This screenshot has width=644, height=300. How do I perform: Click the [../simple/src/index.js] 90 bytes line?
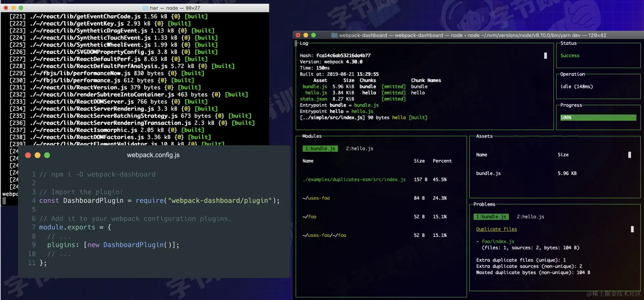[x=363, y=118]
